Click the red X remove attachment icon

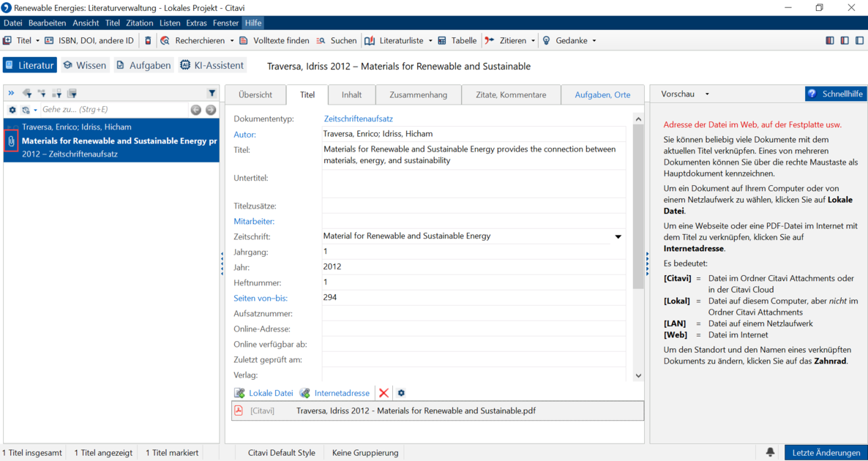pyautogui.click(x=384, y=393)
